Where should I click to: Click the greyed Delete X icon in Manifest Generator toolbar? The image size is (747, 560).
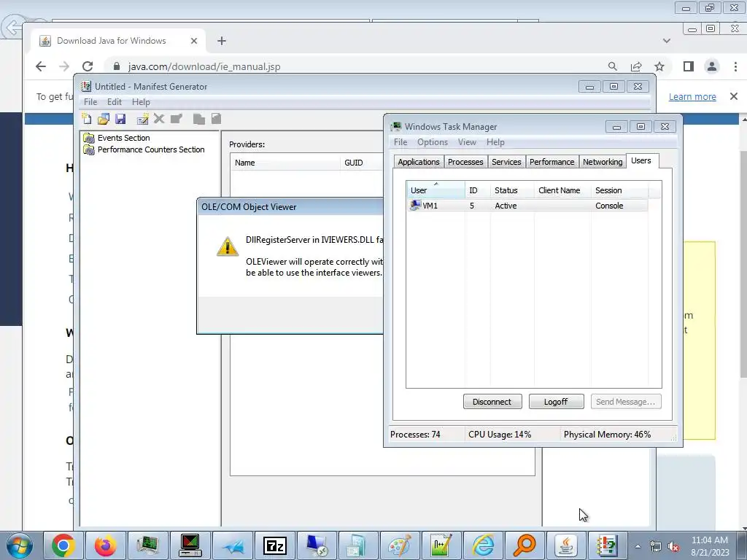click(x=159, y=119)
